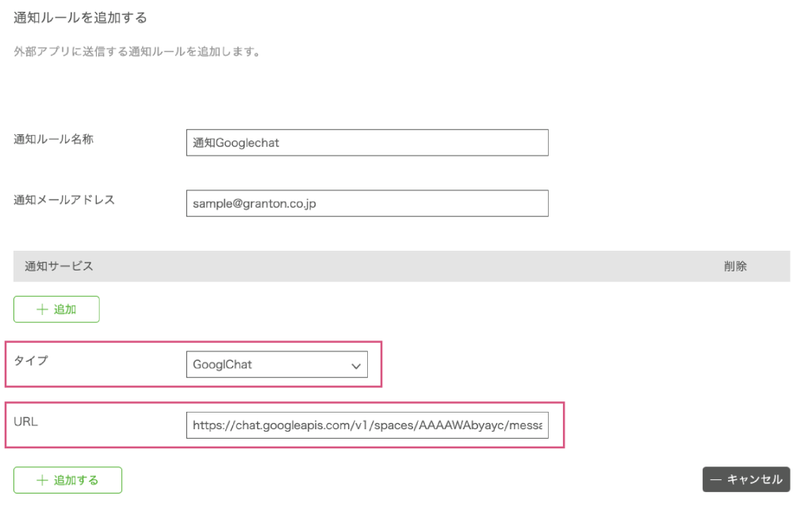Click the dash icon on the キャンセル button
Screen dimensions: 812x507
[715, 479]
